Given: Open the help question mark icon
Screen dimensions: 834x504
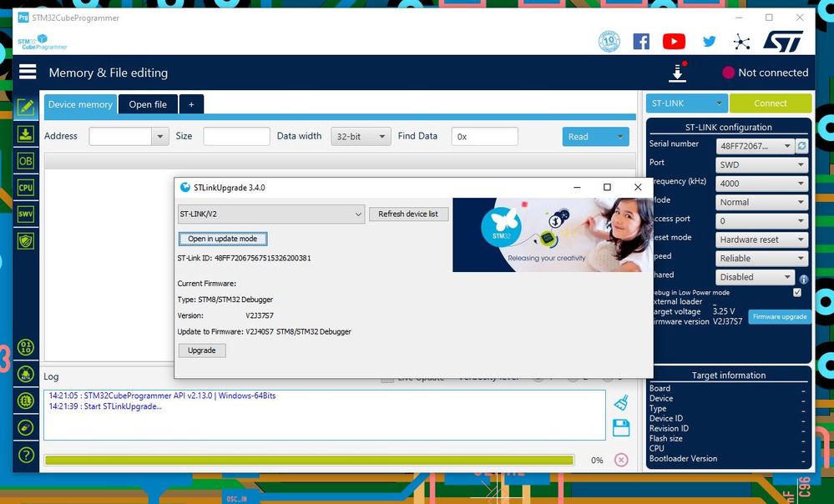Looking at the screenshot, I should pos(26,455).
